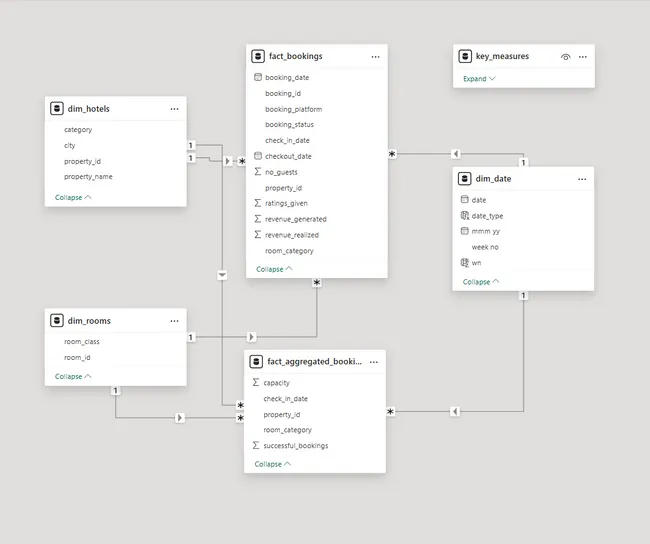Select filter arrow on dim_hotels to fact_bookings relationship

pos(227,161)
